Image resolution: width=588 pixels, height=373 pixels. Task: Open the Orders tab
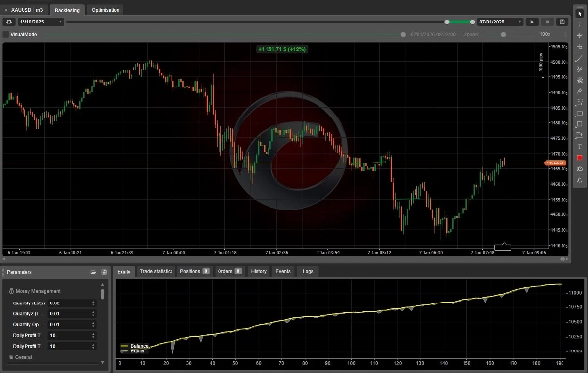(x=229, y=271)
